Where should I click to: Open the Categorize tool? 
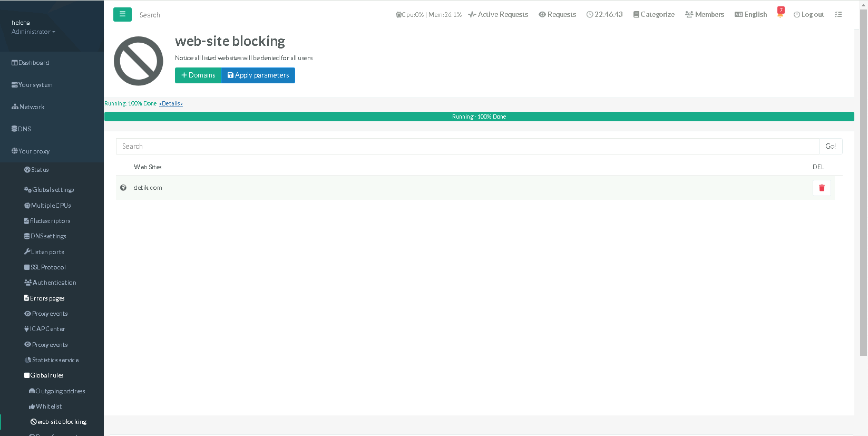tap(654, 15)
